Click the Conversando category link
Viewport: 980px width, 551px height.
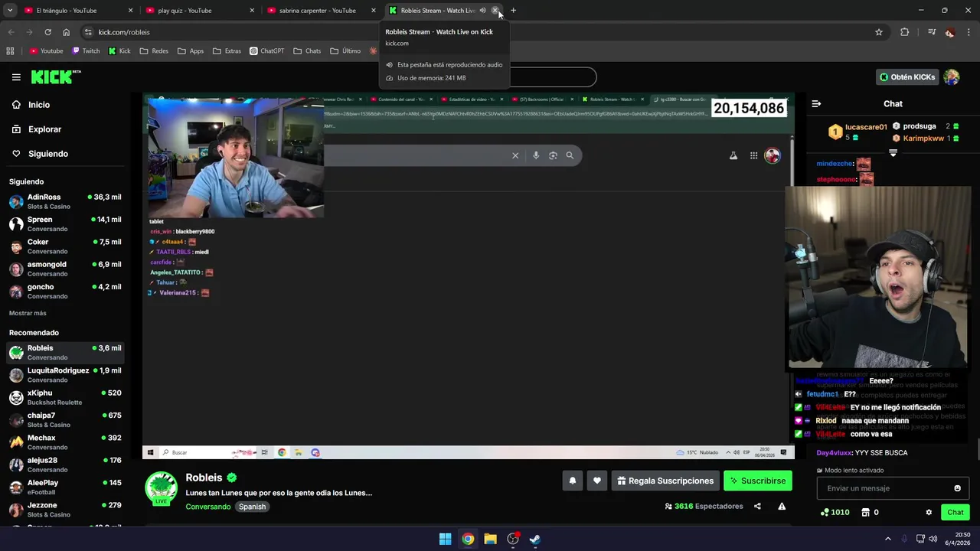207,507
